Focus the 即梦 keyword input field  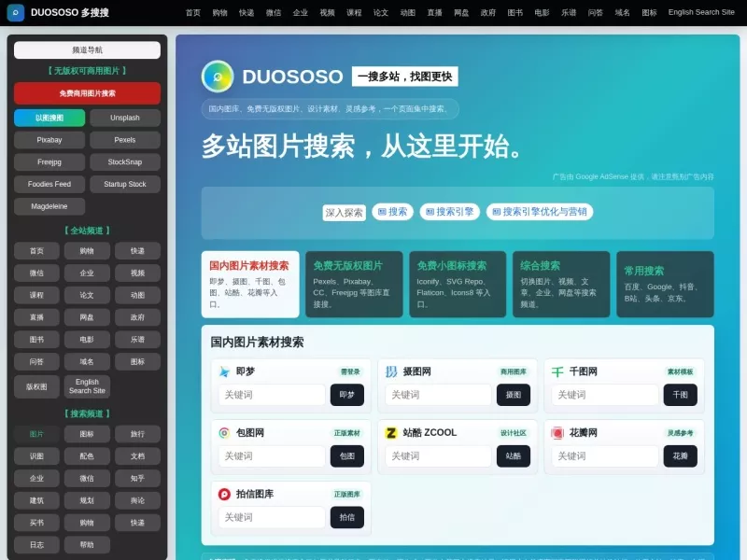point(272,395)
